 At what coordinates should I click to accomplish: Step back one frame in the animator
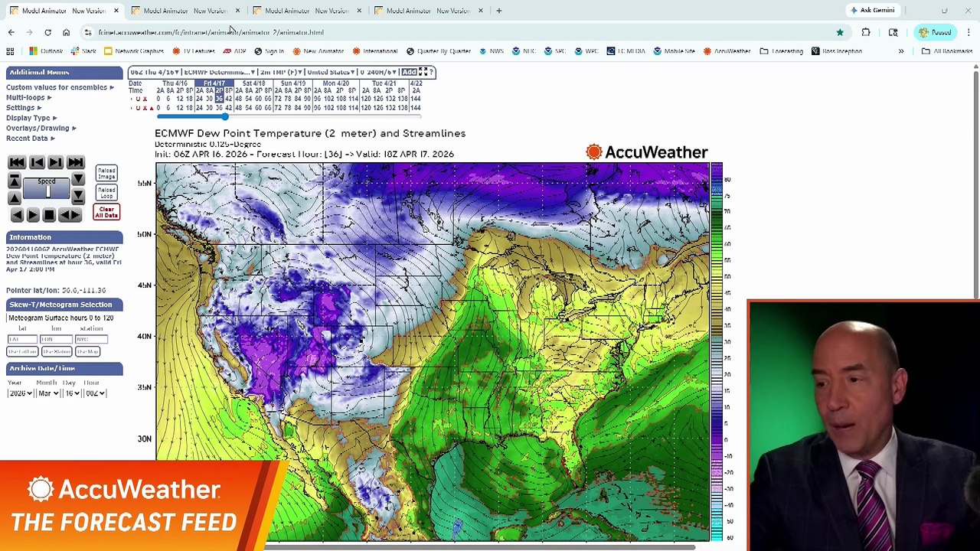click(36, 162)
